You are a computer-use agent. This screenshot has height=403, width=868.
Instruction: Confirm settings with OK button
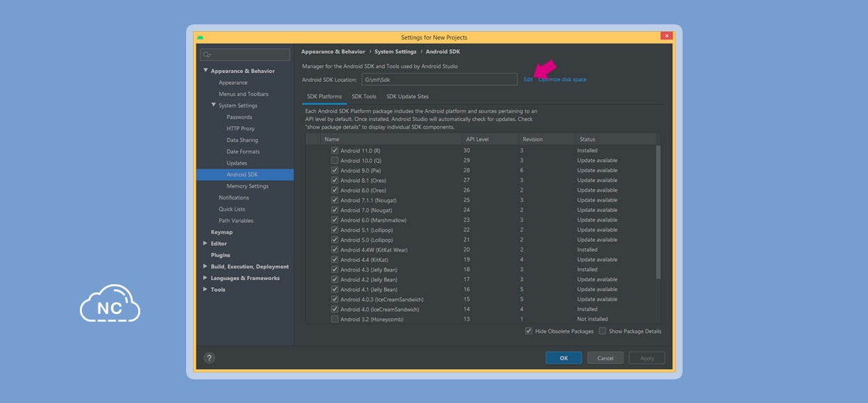pyautogui.click(x=564, y=358)
